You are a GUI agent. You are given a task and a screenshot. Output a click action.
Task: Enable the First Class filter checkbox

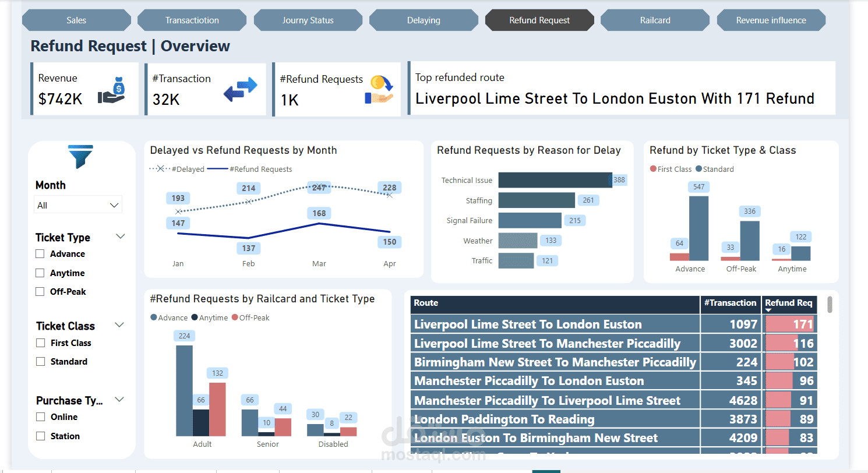41,343
